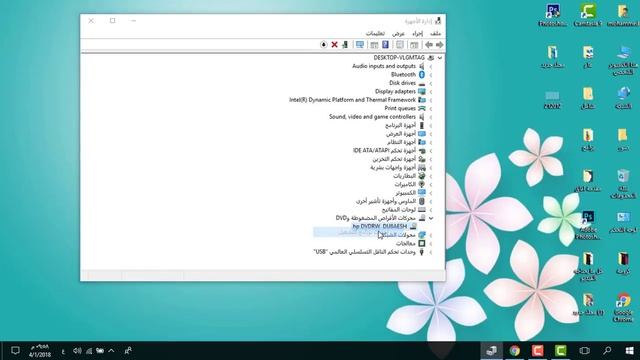Select the This PC desktop icon
Image resolution: width=640 pixels, height=360 pixels.
pyautogui.click(x=623, y=60)
